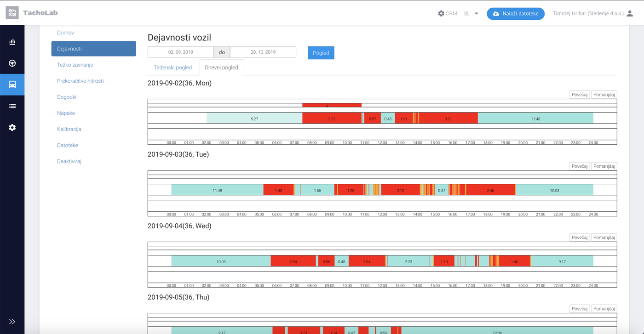Select the red 3:22 driving block on Monday

click(332, 119)
